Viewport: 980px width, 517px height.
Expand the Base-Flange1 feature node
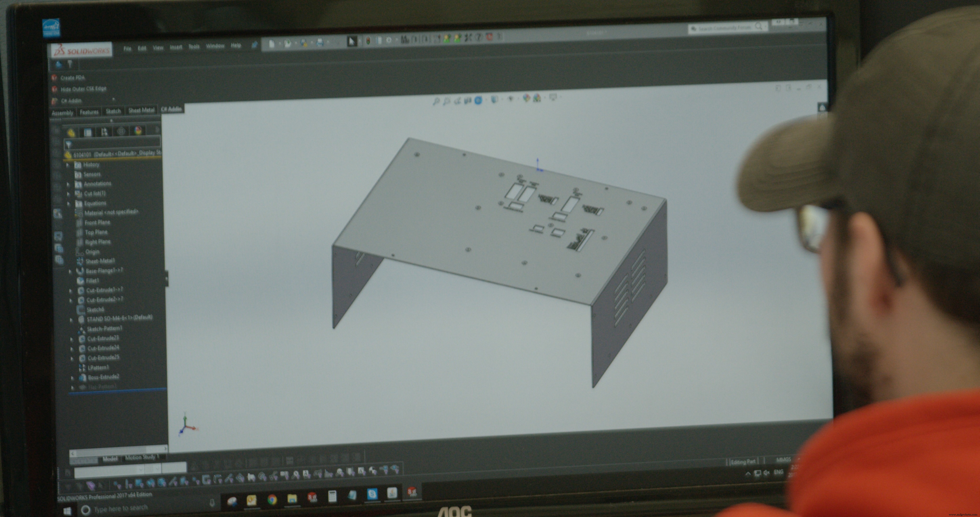point(71,271)
